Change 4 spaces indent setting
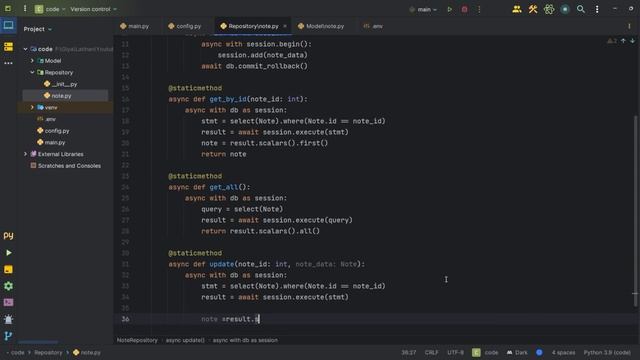This screenshot has width=640, height=360. coord(563,352)
